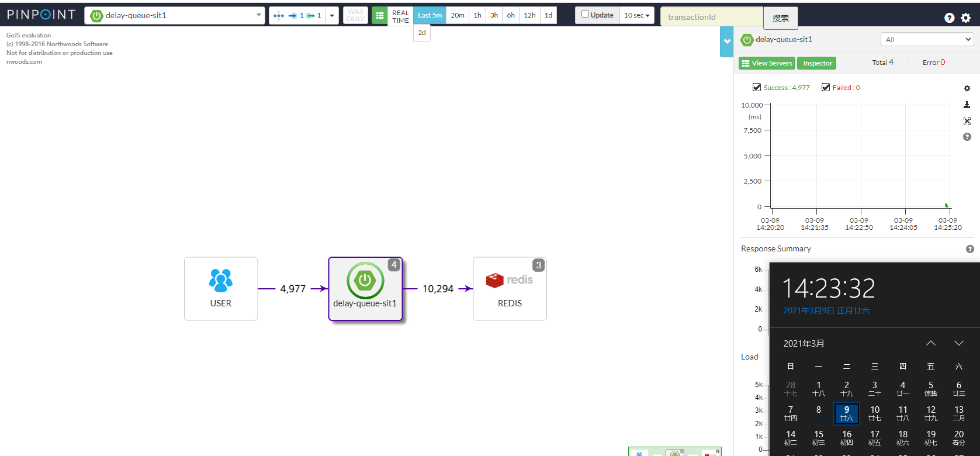Collapse the side panel with blue chevron
Viewport: 980px width, 456px height.
click(727, 42)
